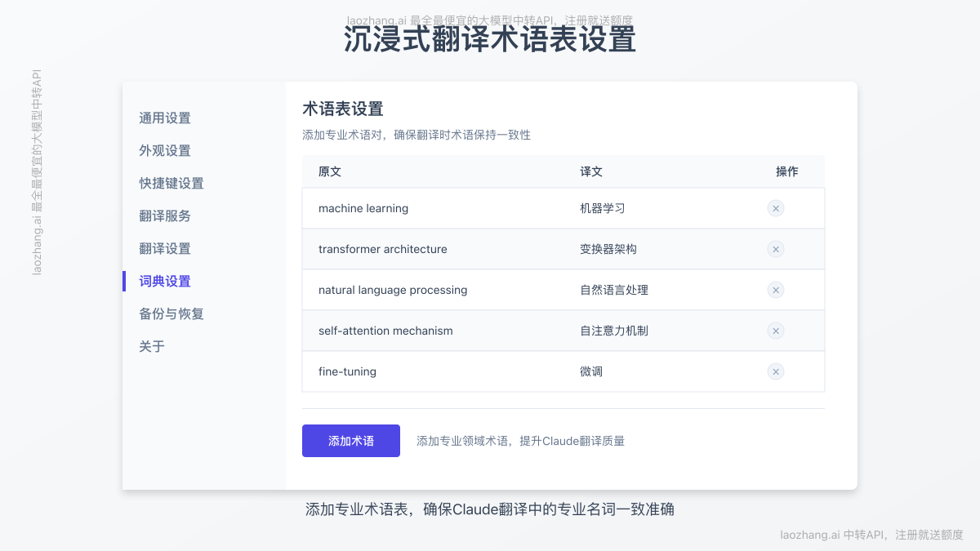Screen dimensions: 980x551
Task: Select 翻译服务 in the sidebar
Action: (165, 216)
